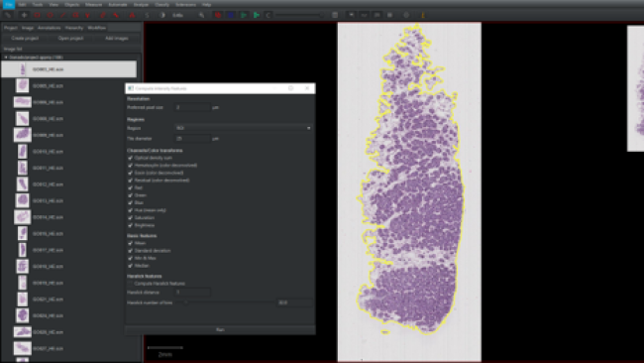Select the Brush annotation tool
Viewport: 644px width, 363px height.
(x=103, y=15)
